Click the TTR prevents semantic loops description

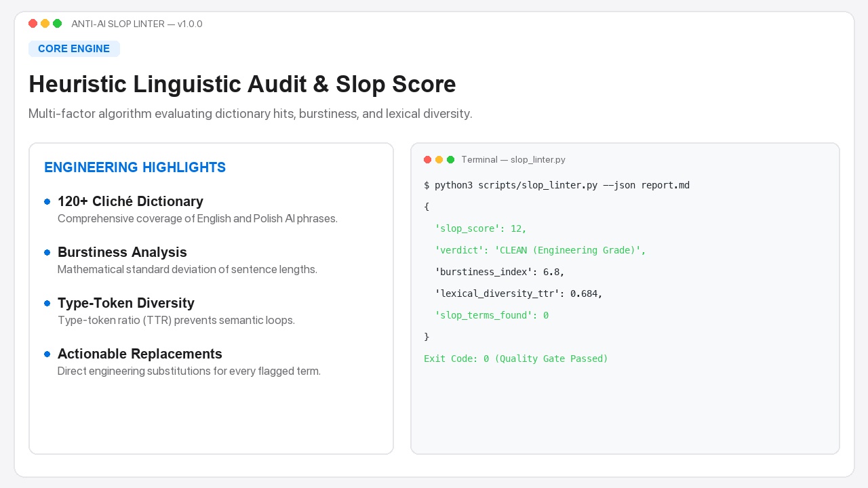[176, 321]
